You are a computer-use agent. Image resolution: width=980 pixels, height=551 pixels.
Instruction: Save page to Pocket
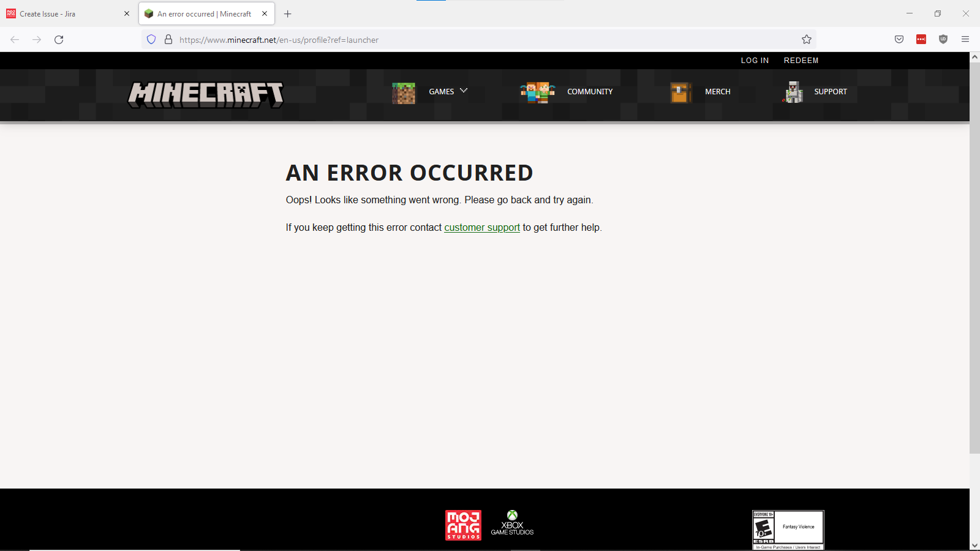(x=899, y=40)
